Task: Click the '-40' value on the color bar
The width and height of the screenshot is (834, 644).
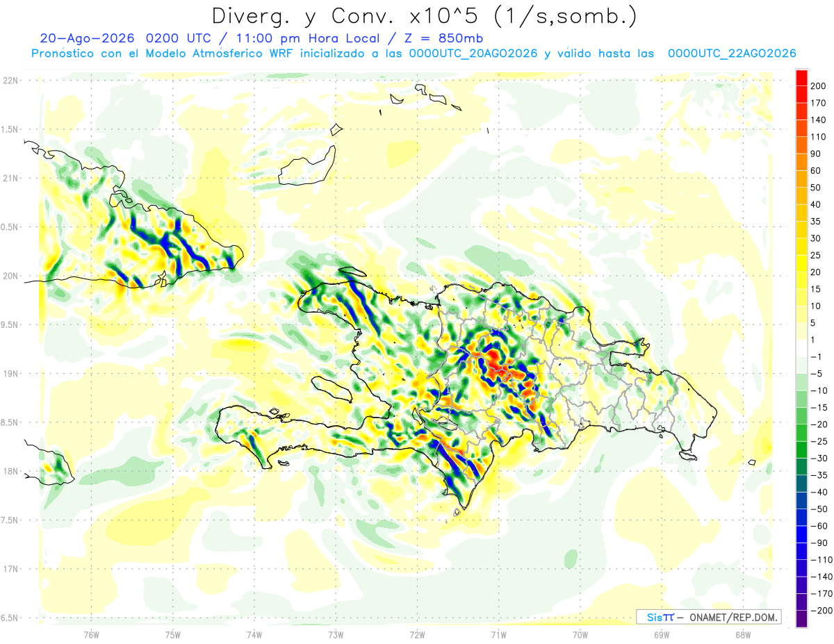Action: pyautogui.click(x=819, y=492)
